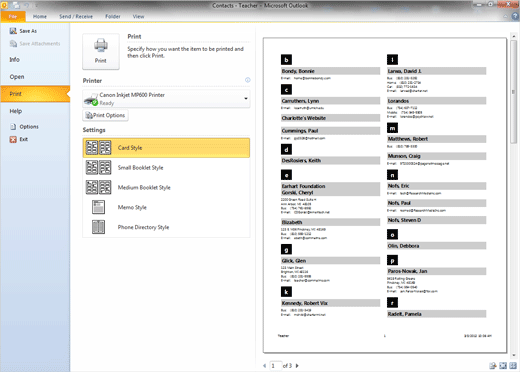The image size is (520, 372).
Task: Select Small Booklet Style
Action: [166, 168]
